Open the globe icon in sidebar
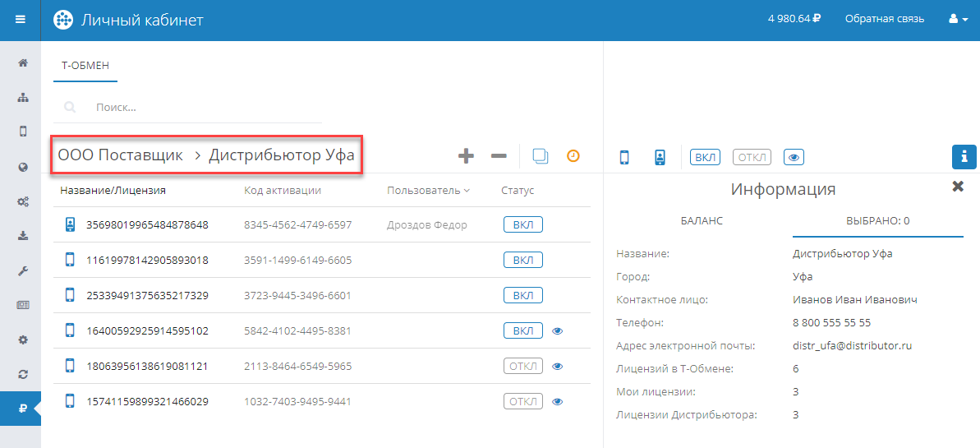 pyautogui.click(x=23, y=167)
